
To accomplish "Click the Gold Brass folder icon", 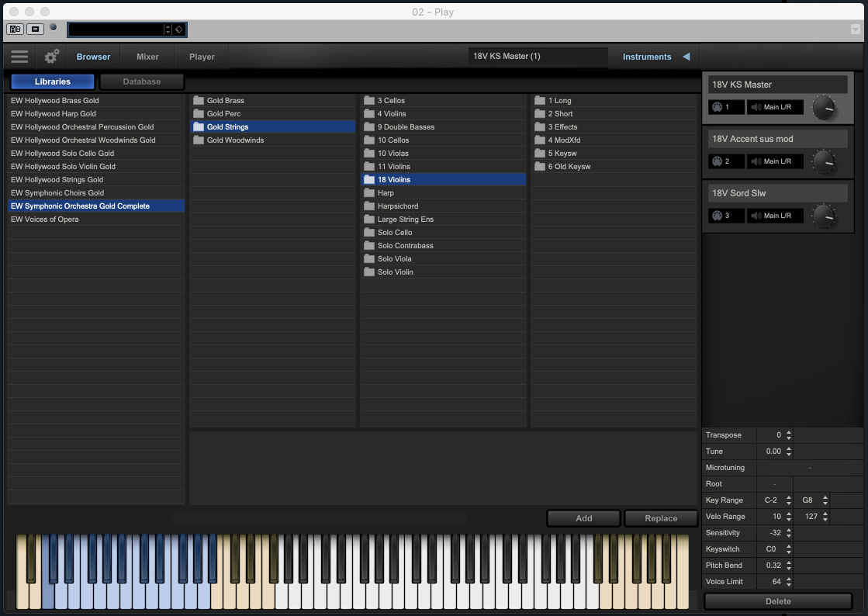I will [x=198, y=100].
